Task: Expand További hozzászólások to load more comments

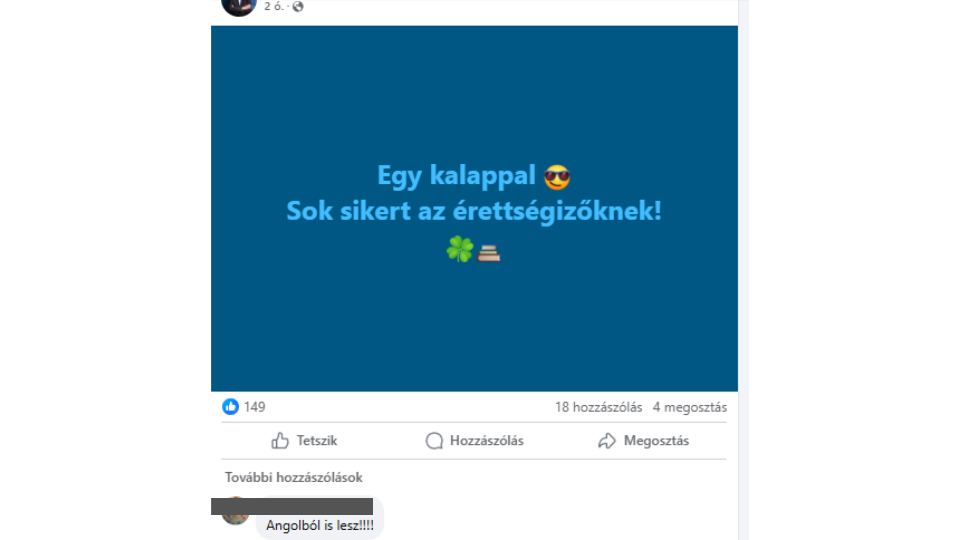Action: (293, 478)
